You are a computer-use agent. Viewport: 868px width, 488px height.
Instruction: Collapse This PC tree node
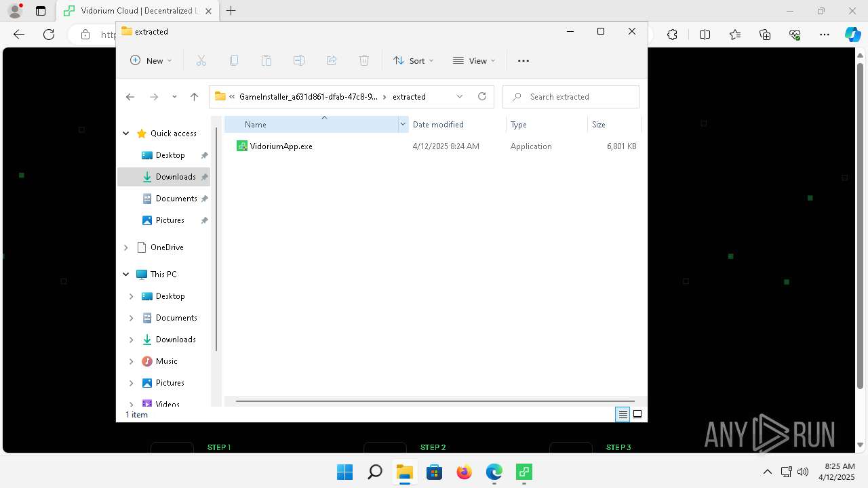click(x=125, y=274)
